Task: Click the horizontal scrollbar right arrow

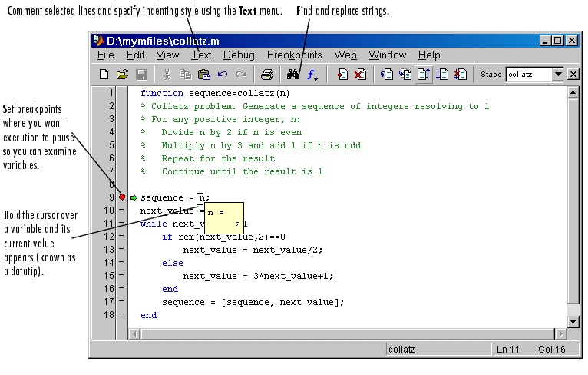Action: [560, 334]
